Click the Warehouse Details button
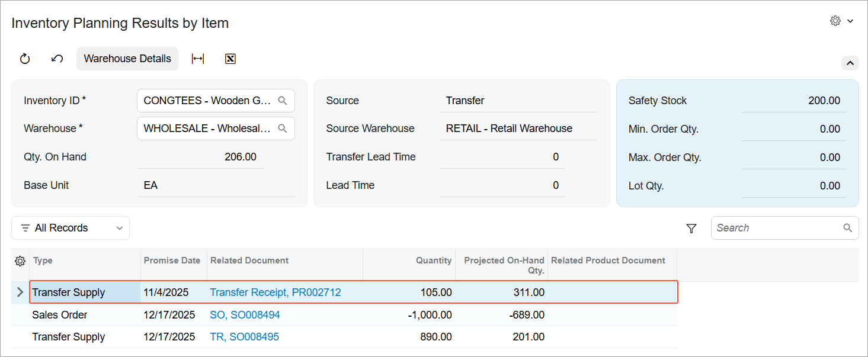Image resolution: width=868 pixels, height=357 pixels. pos(127,59)
